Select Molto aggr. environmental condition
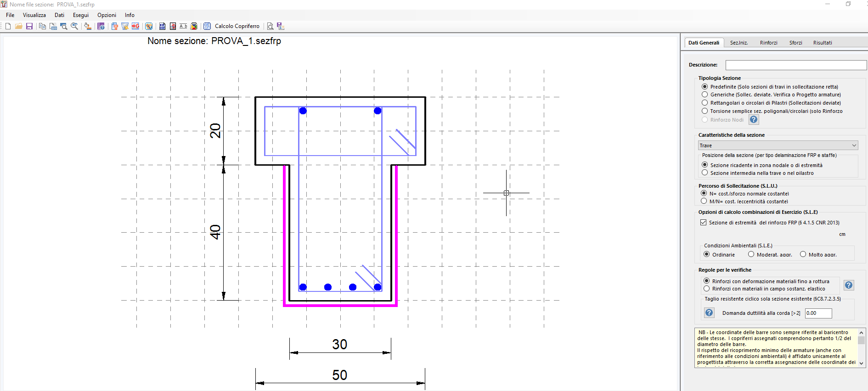This screenshot has width=868, height=391. [x=803, y=254]
